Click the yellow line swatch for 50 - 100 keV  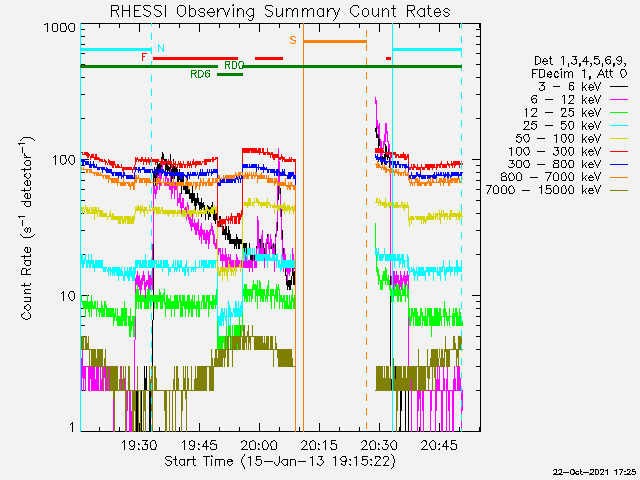(x=619, y=139)
